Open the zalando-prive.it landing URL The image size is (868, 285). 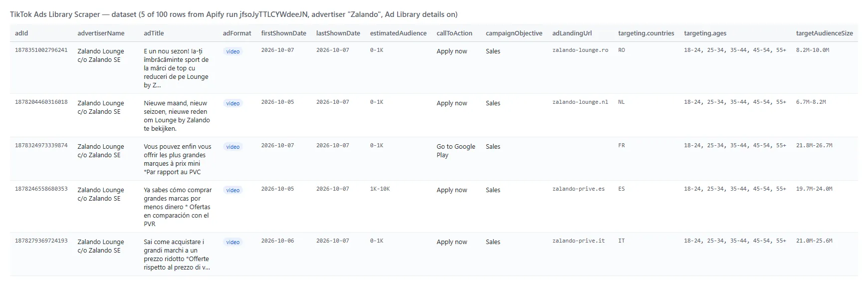[x=578, y=241]
